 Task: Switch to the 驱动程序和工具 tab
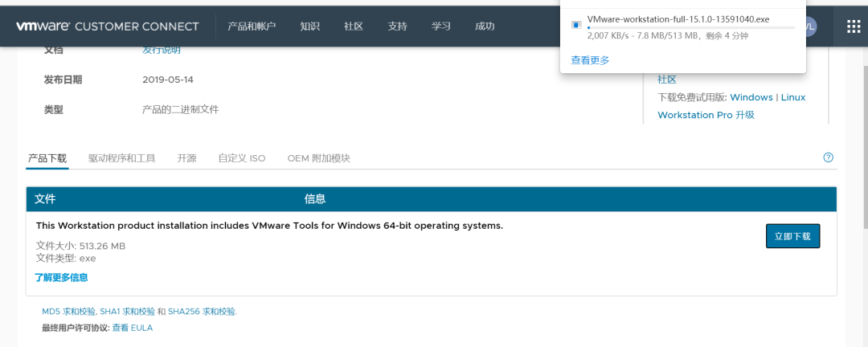tap(122, 158)
